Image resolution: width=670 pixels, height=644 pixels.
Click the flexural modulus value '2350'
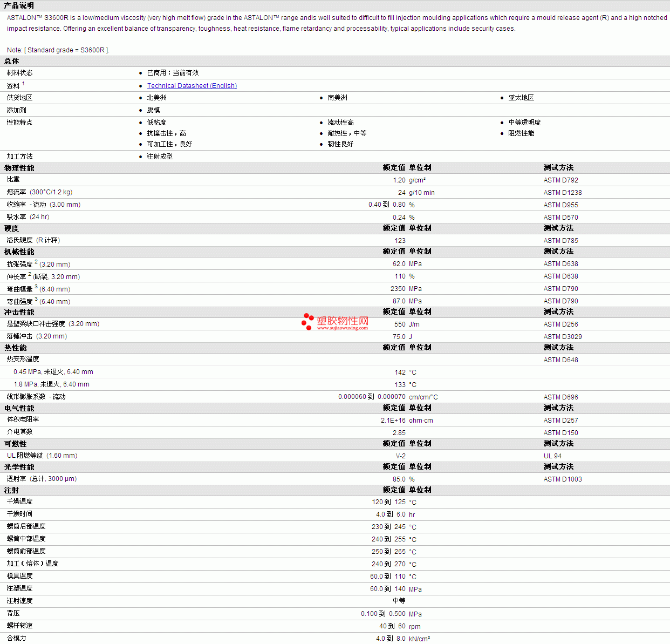coord(398,289)
